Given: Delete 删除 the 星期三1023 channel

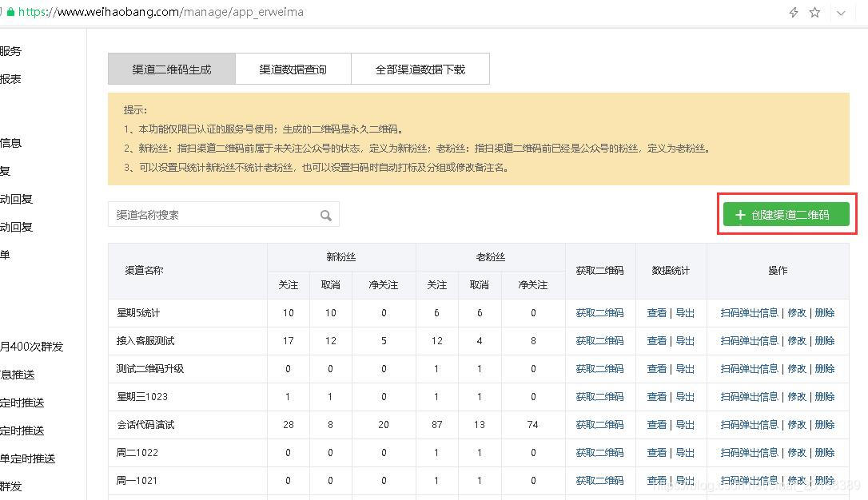Looking at the screenshot, I should click(825, 397).
